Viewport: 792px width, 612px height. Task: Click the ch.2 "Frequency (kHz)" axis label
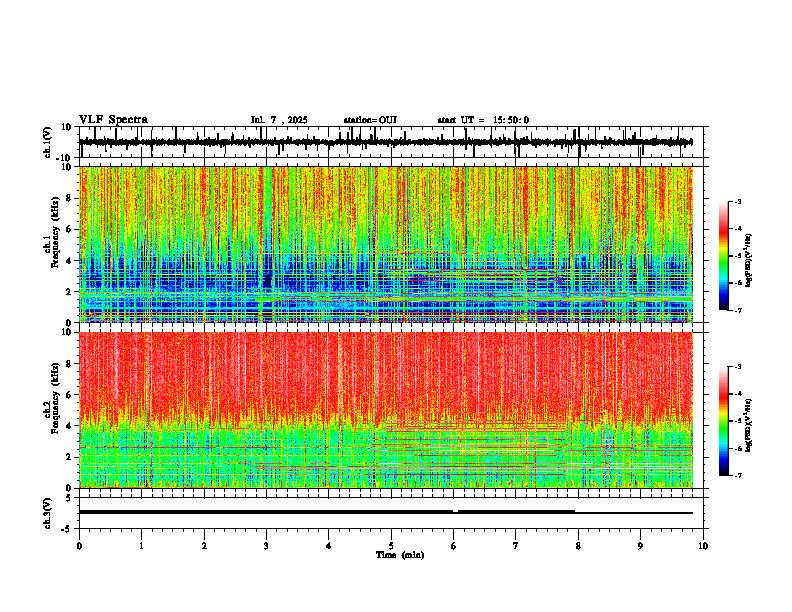tap(55, 399)
